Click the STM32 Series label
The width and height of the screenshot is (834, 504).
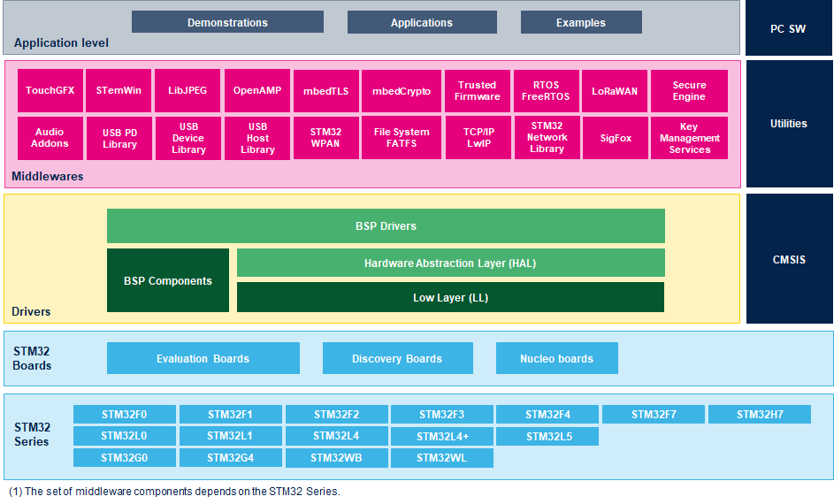[32, 434]
